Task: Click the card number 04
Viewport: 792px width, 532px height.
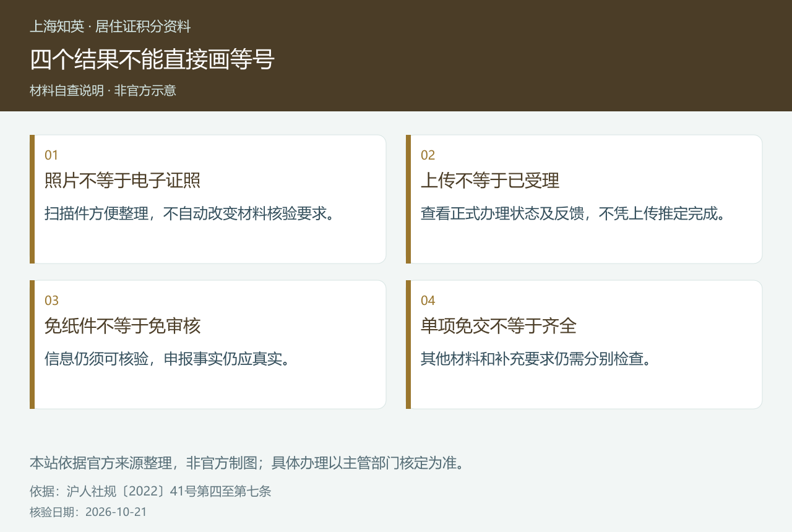Action: (428, 301)
